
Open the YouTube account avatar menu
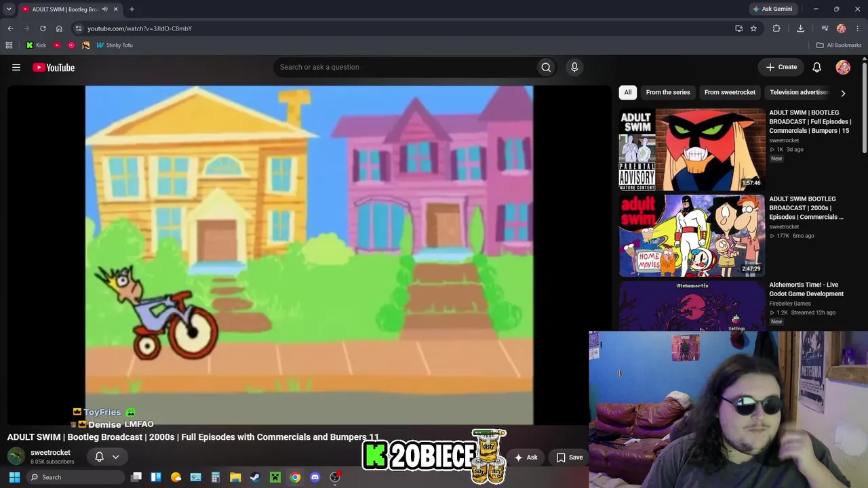coord(843,67)
